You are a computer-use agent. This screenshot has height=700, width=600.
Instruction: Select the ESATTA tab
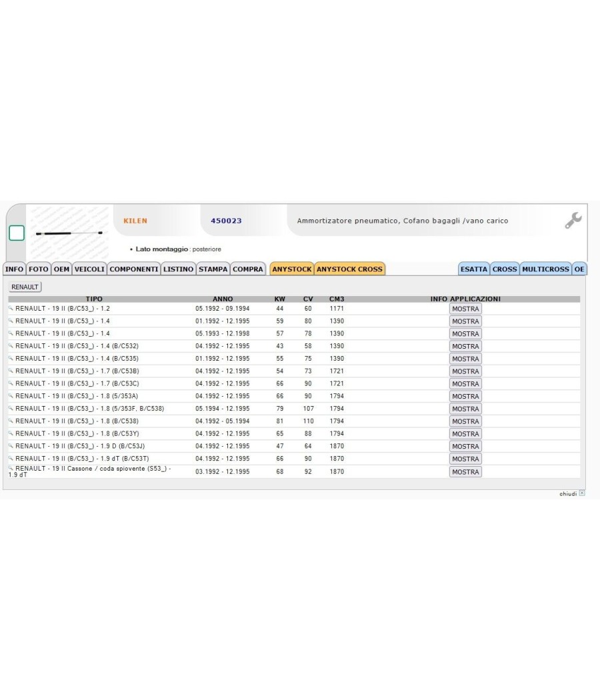tap(474, 269)
